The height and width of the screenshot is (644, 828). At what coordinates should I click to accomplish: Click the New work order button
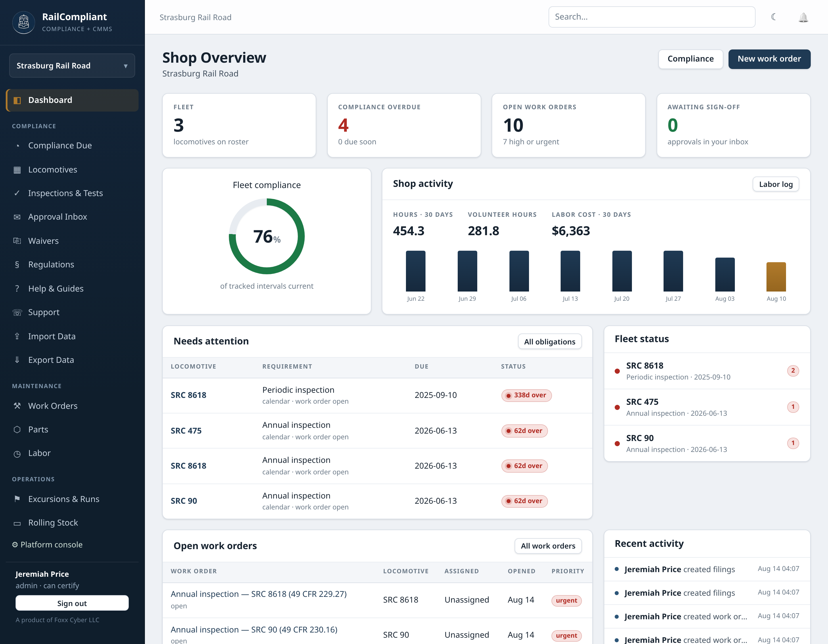pos(769,59)
